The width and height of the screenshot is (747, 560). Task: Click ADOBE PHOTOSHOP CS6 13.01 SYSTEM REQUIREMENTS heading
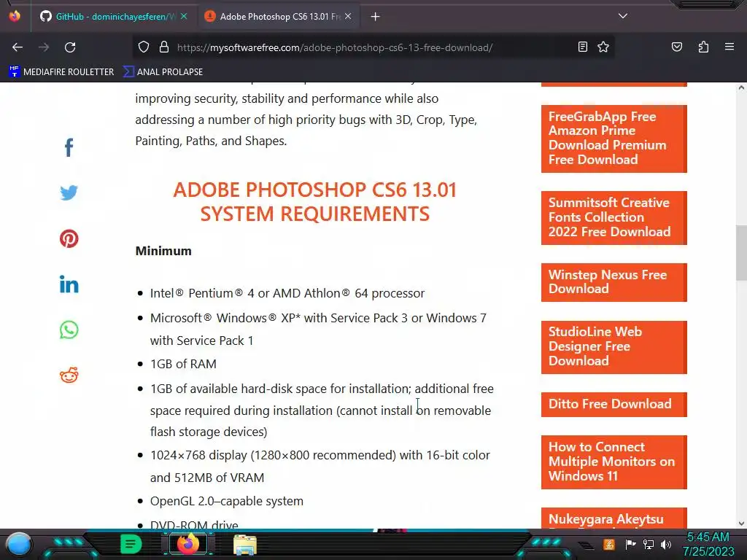[x=315, y=202]
